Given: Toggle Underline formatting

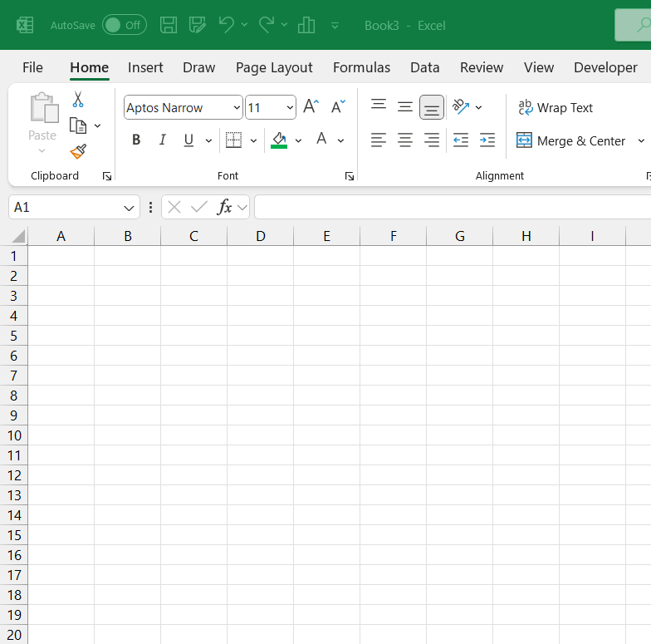Looking at the screenshot, I should click(x=188, y=140).
